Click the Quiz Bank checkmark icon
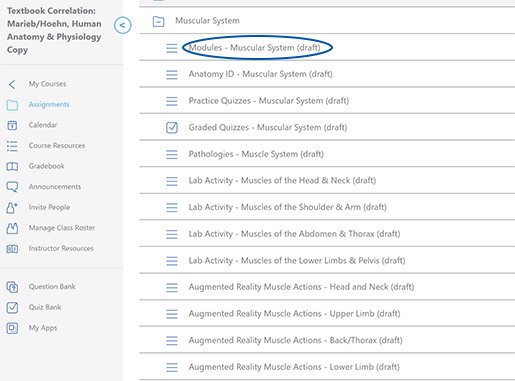Viewport: 515px width, 381px height. [x=12, y=307]
